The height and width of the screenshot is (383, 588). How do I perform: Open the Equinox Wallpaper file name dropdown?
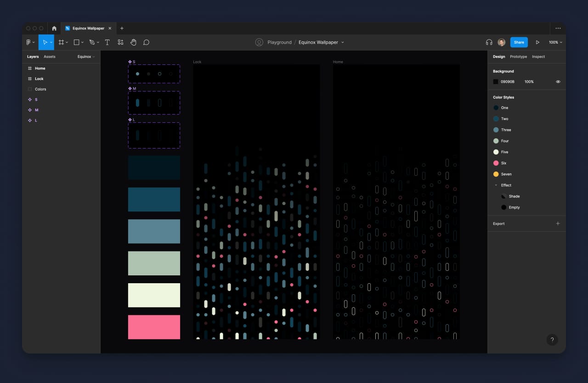coord(342,42)
